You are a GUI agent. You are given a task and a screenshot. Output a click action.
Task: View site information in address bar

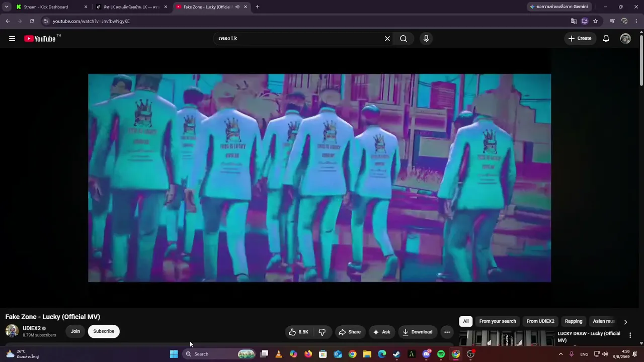coord(46,21)
